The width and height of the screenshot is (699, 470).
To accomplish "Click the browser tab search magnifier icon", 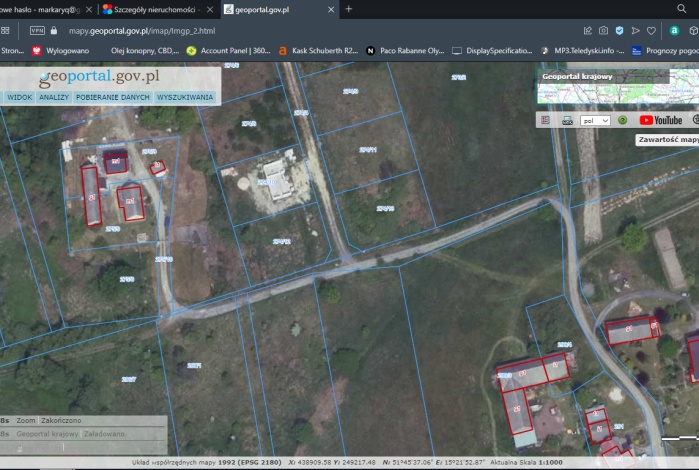I will 682,8.
